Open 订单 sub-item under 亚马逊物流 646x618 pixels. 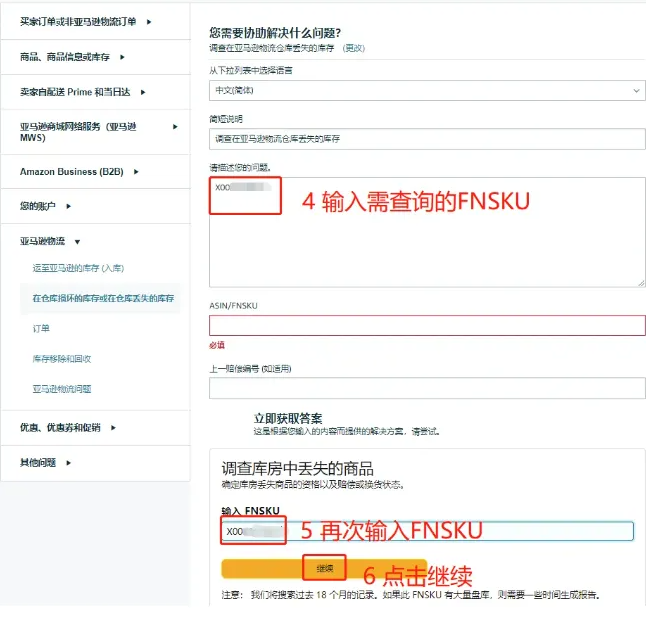pos(41,328)
